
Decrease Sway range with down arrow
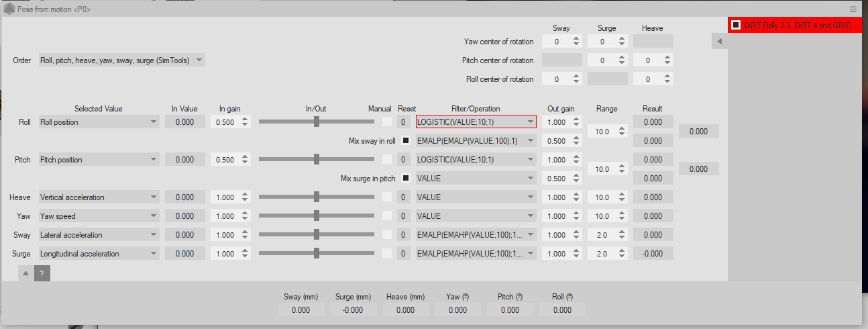(x=620, y=238)
